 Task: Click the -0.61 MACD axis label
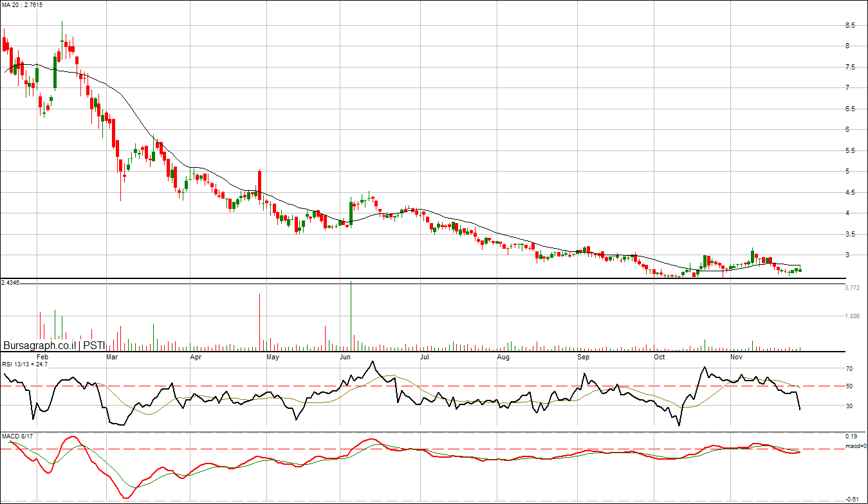852,499
